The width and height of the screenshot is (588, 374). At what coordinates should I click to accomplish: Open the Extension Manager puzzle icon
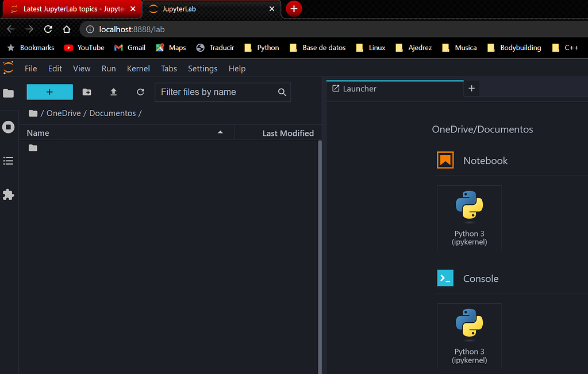[9, 194]
